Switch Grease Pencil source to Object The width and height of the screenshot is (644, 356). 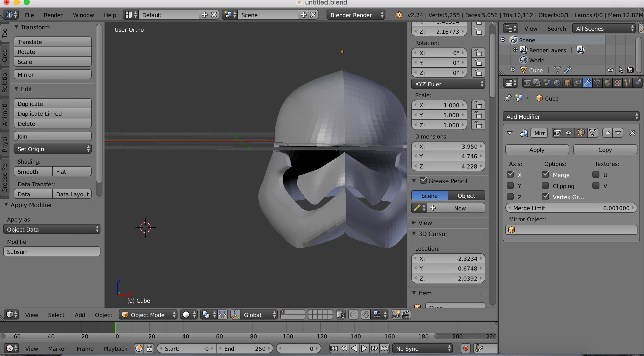[x=466, y=195]
